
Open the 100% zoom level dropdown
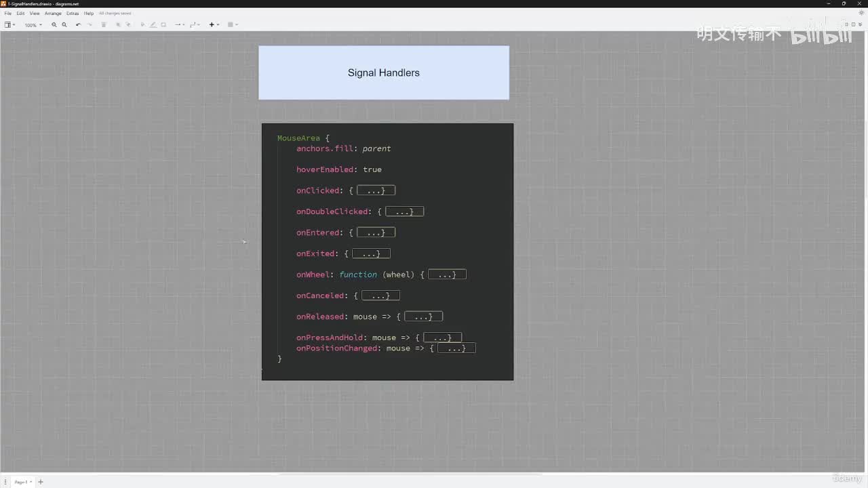(33, 25)
